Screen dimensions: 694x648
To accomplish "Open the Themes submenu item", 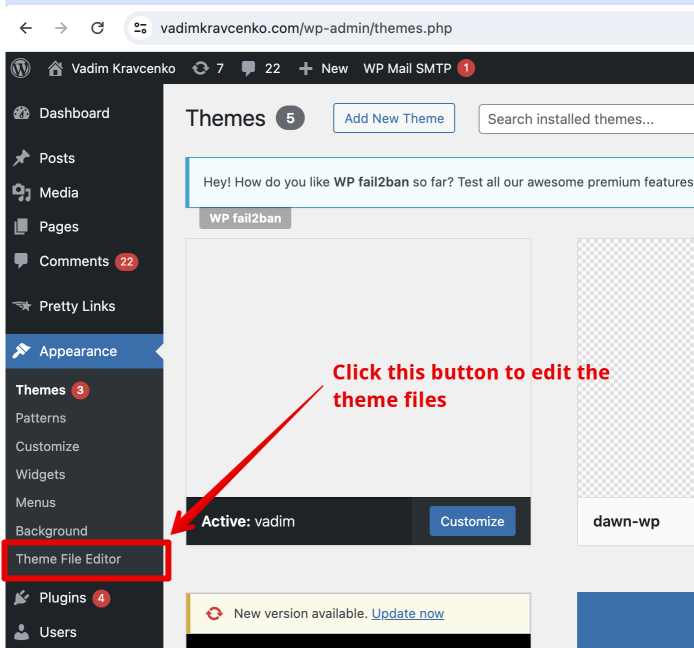I will [x=41, y=390].
